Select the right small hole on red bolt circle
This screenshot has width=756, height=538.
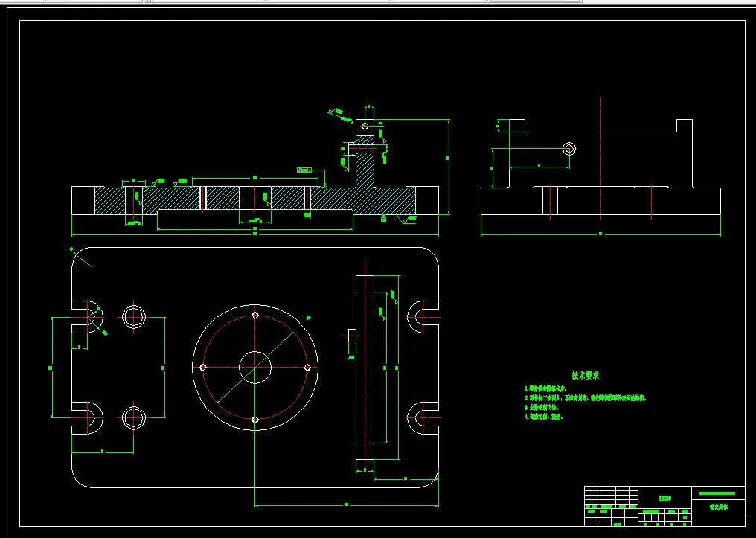307,368
